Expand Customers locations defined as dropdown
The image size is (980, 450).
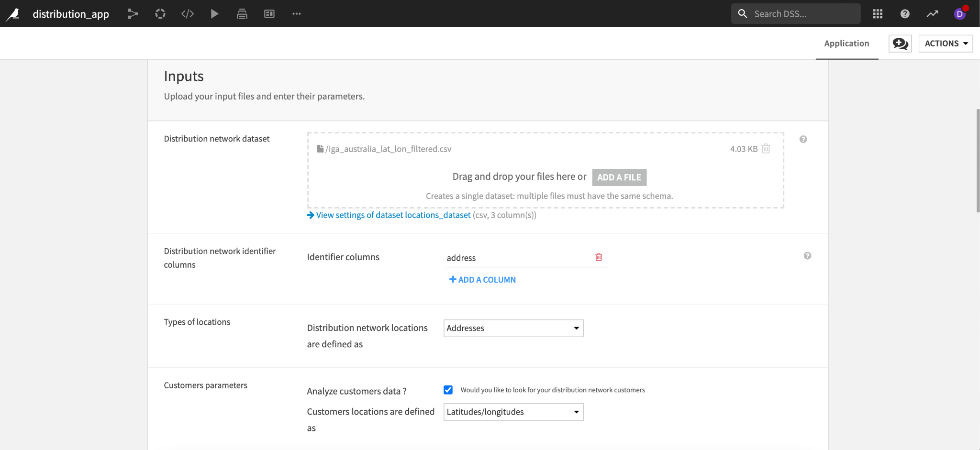(x=513, y=412)
